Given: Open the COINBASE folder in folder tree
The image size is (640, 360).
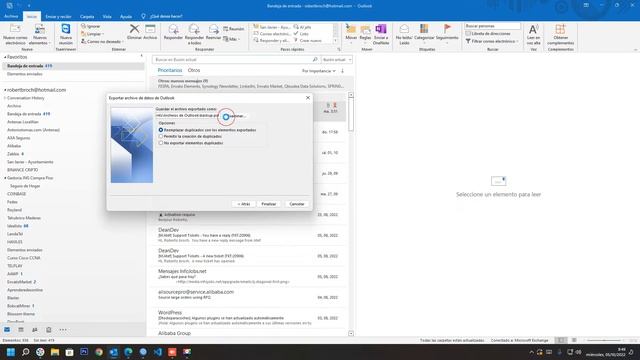Looking at the screenshot, I should click(x=16, y=194).
